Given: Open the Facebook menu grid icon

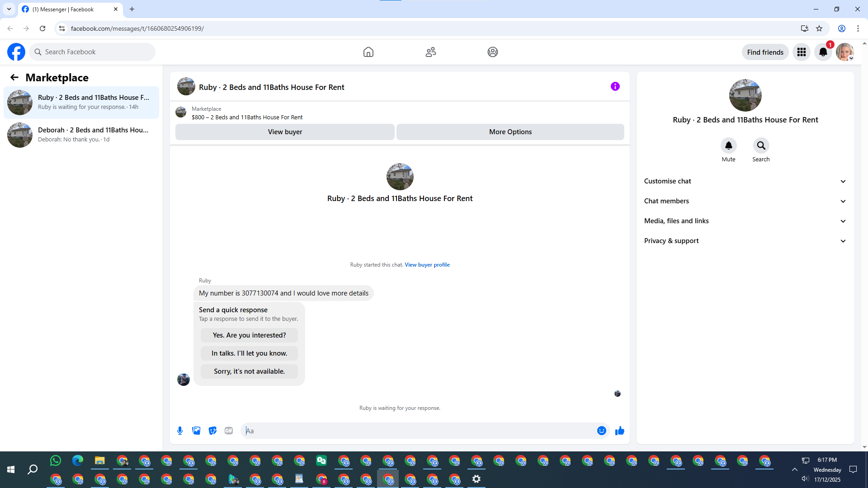Looking at the screenshot, I should (x=802, y=52).
